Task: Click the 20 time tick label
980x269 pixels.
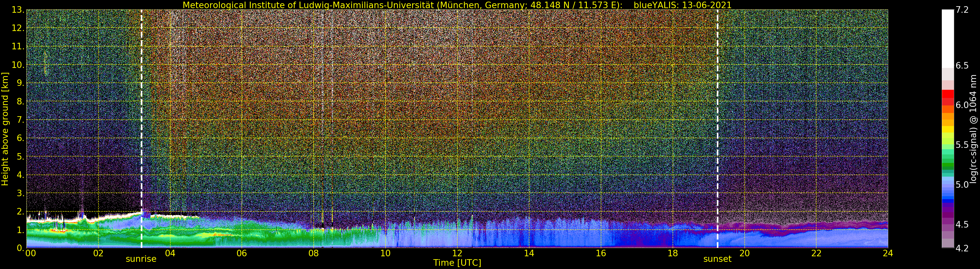Action: 744,253
